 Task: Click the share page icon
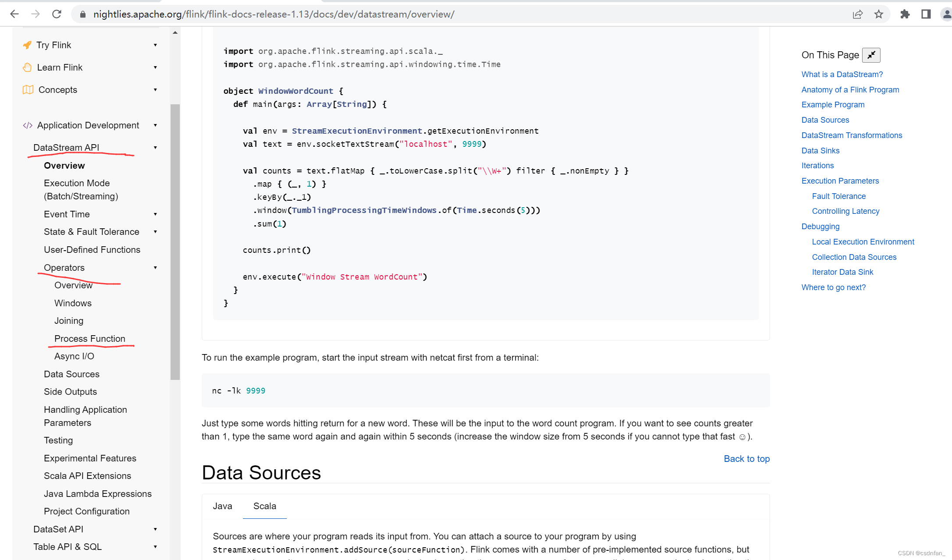pos(857,14)
